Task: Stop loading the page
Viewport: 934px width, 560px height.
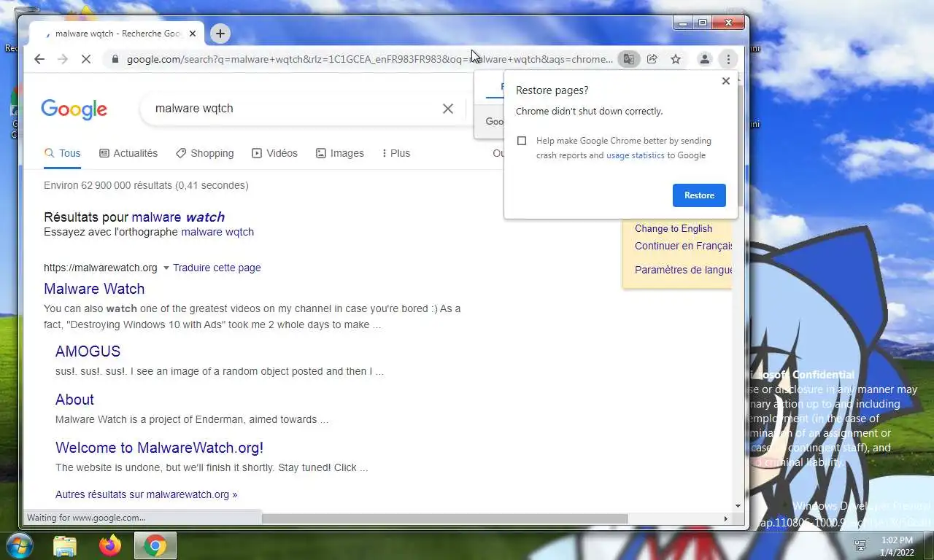Action: click(x=86, y=59)
